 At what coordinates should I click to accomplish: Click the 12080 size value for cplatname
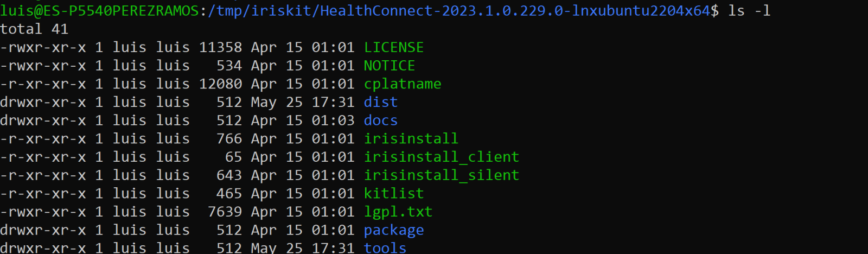point(220,84)
